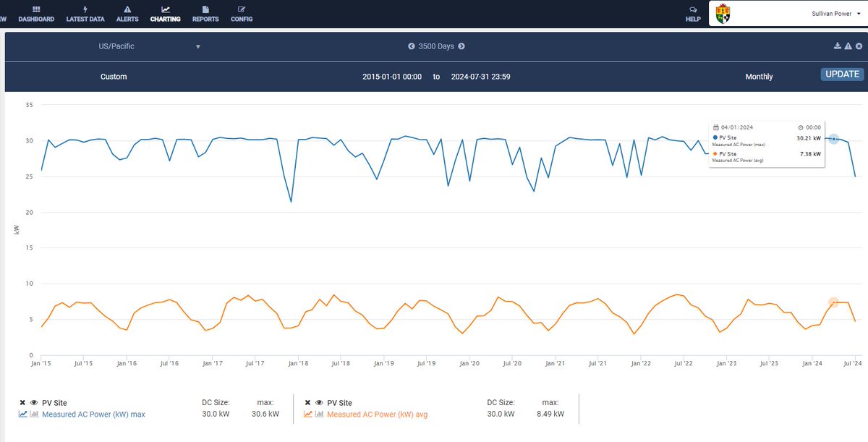Click the 3500 Days range label

tap(436, 46)
